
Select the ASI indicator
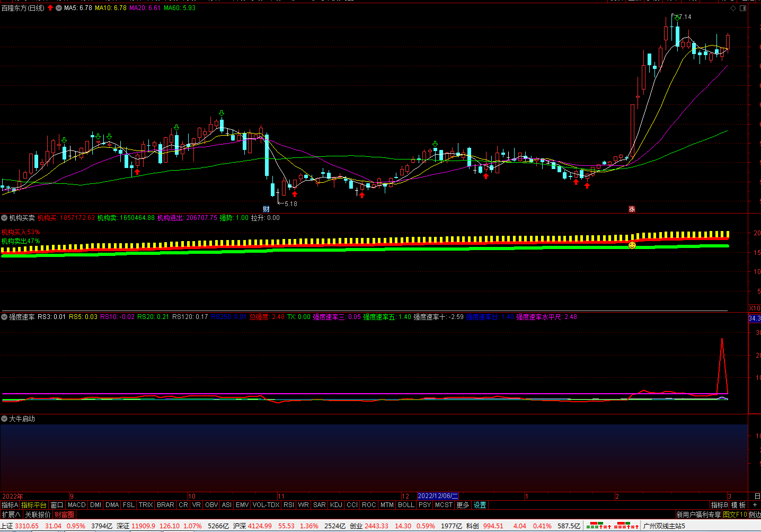tap(226, 505)
